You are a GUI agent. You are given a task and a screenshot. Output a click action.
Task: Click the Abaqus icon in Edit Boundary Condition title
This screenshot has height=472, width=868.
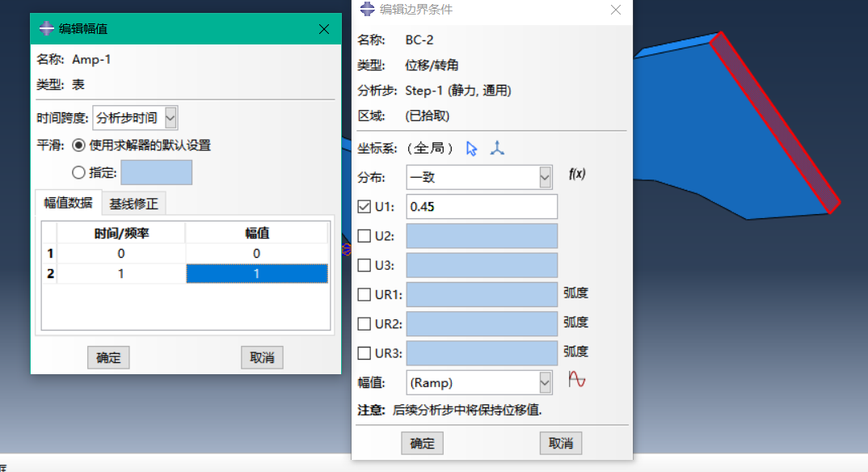point(367,9)
